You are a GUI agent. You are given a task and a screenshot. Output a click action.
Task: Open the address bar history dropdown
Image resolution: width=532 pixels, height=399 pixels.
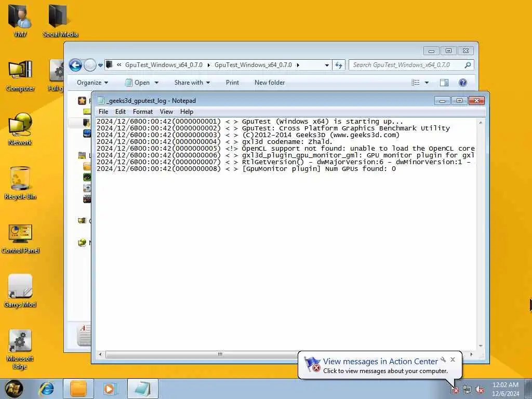point(327,65)
